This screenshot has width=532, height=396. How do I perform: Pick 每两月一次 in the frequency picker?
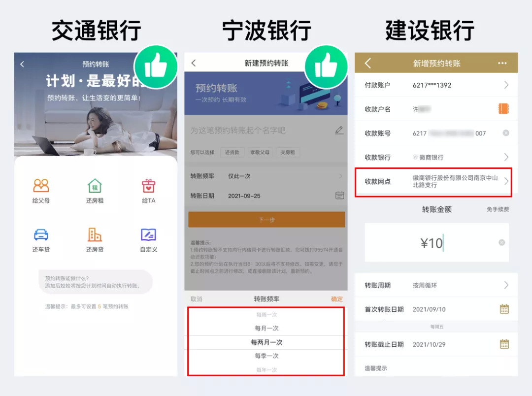[266, 342]
